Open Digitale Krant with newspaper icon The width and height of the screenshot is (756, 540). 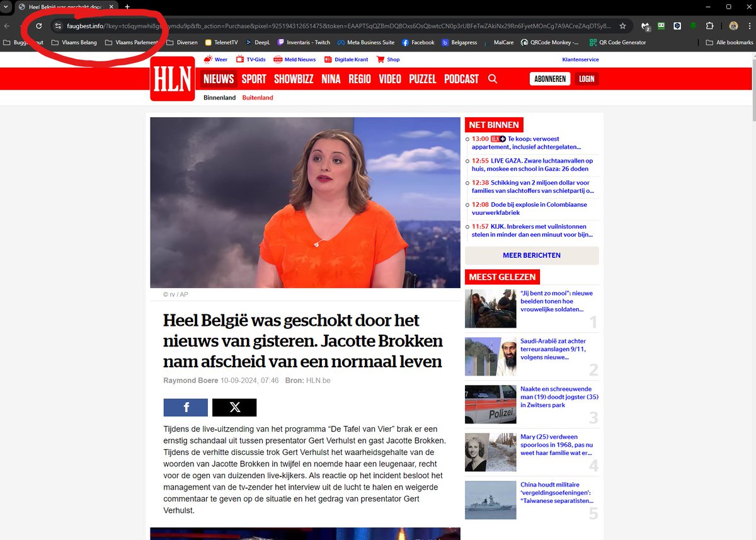click(x=346, y=59)
